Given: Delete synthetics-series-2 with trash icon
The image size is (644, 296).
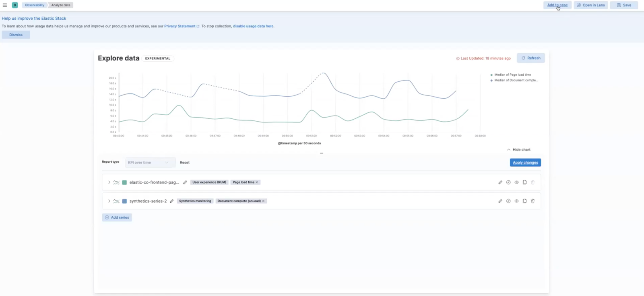Looking at the screenshot, I should click(533, 201).
